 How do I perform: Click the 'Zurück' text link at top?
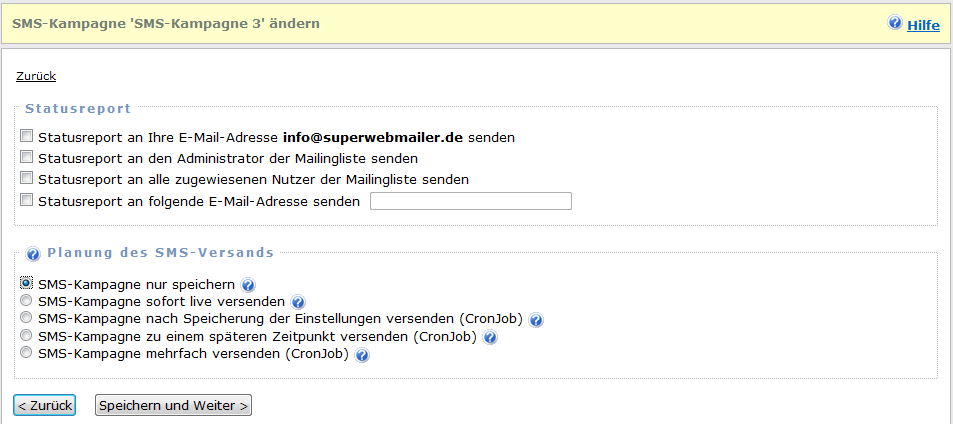click(36, 76)
